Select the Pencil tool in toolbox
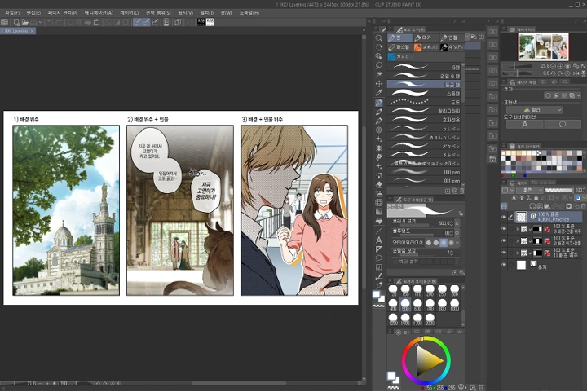Viewport: 587px width, 392px height. pos(379,112)
